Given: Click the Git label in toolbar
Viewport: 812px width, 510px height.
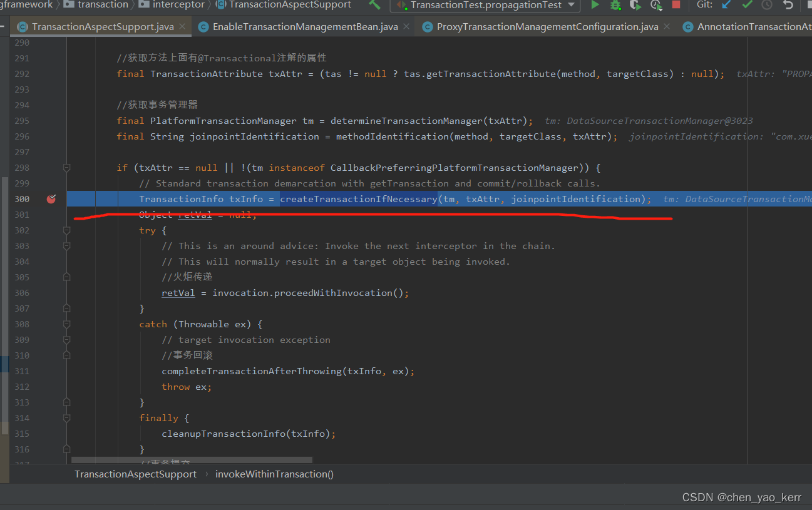Looking at the screenshot, I should [x=704, y=4].
